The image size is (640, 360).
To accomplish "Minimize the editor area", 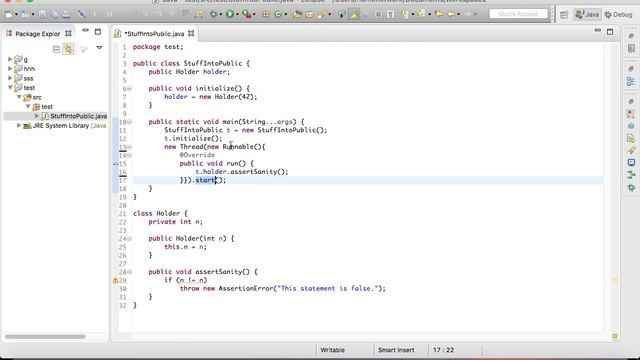I will tap(598, 31).
